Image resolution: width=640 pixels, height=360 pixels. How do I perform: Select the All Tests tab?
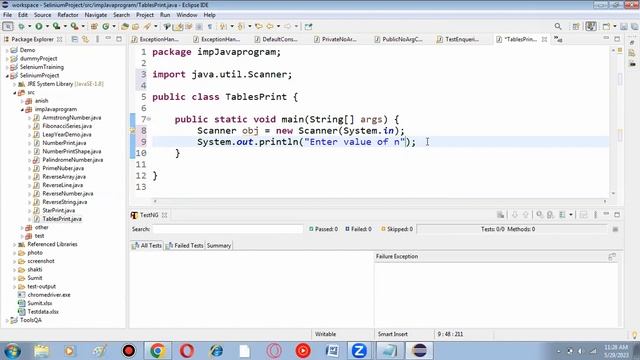click(x=147, y=246)
